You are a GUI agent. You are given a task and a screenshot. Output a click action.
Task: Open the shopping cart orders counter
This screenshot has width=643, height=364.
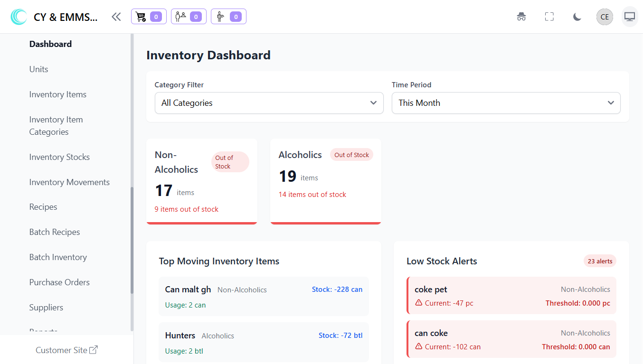149,17
